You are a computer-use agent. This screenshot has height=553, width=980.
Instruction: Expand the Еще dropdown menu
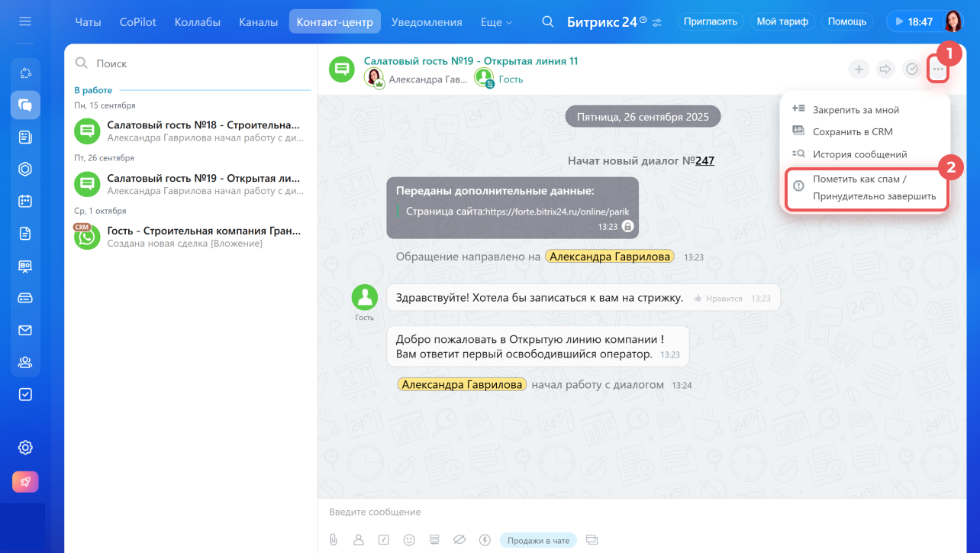click(496, 22)
